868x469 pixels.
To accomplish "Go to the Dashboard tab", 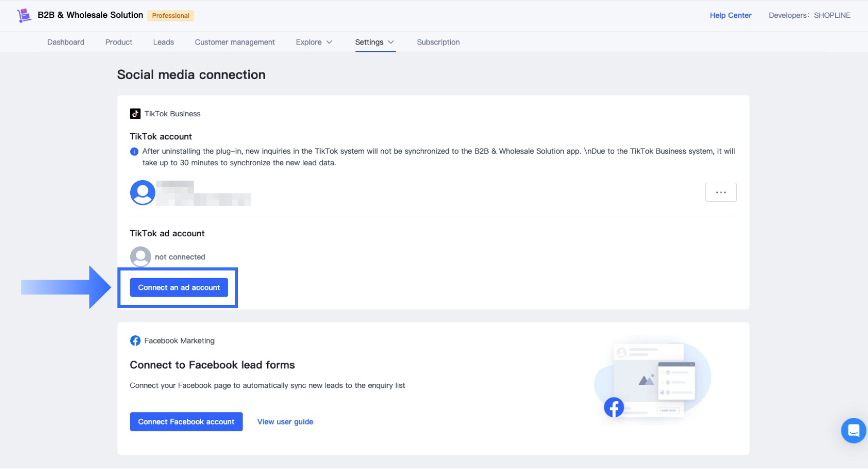I will click(x=66, y=42).
